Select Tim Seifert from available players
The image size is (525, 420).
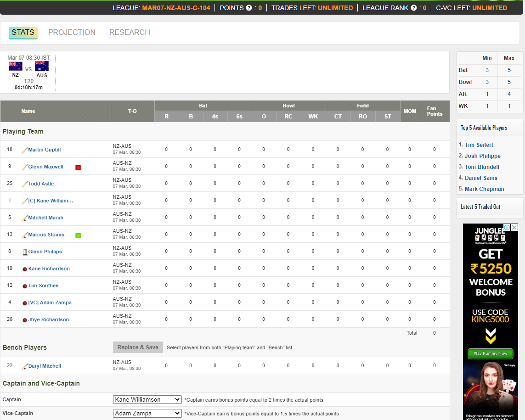[479, 145]
